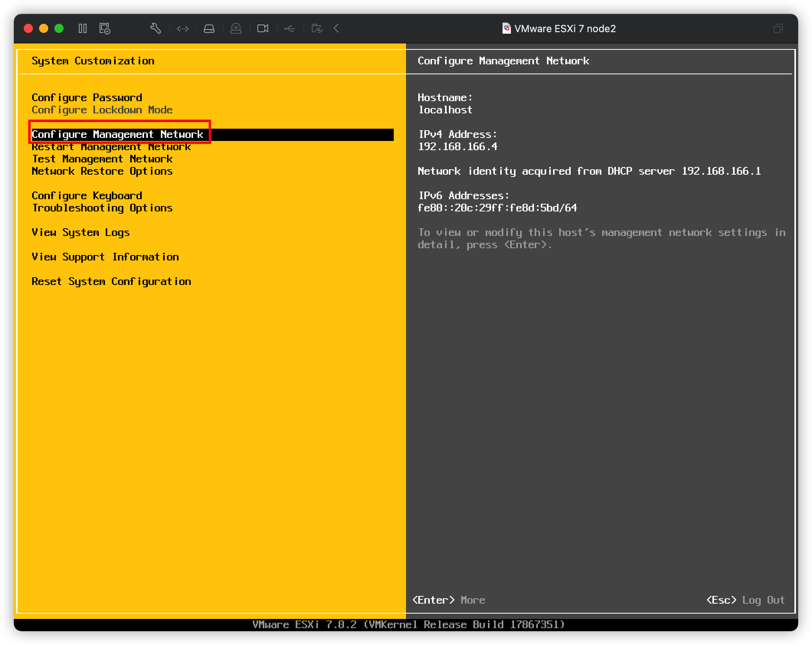The height and width of the screenshot is (645, 812).
Task: Select Restart Management Network
Action: pyautogui.click(x=111, y=147)
